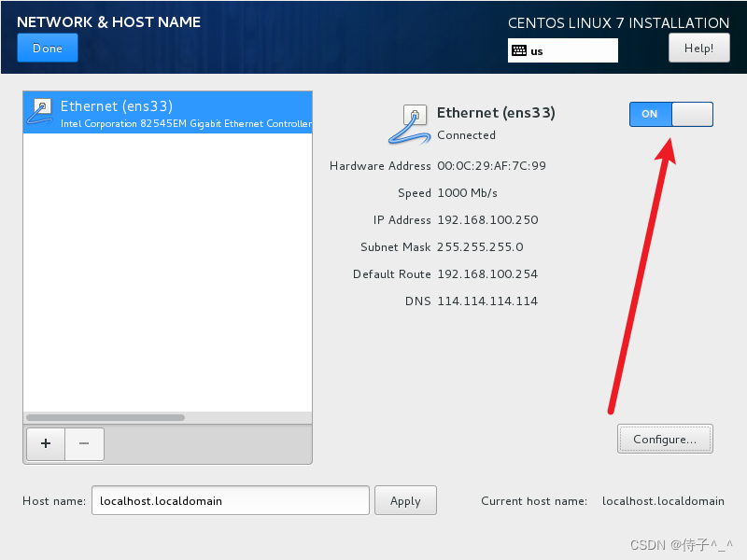Click the IP Address value 192.168.100.250
Viewport: 747px width, 560px height.
487,220
